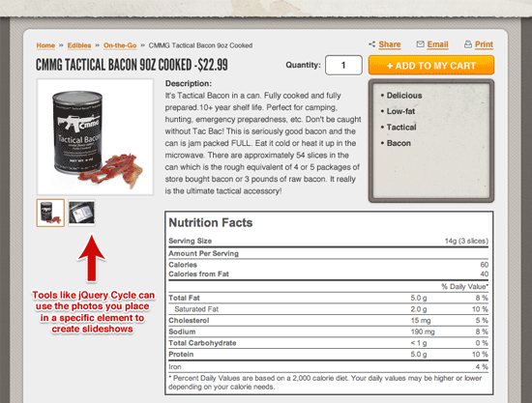Click the 'Delicious' bullet point

click(404, 96)
